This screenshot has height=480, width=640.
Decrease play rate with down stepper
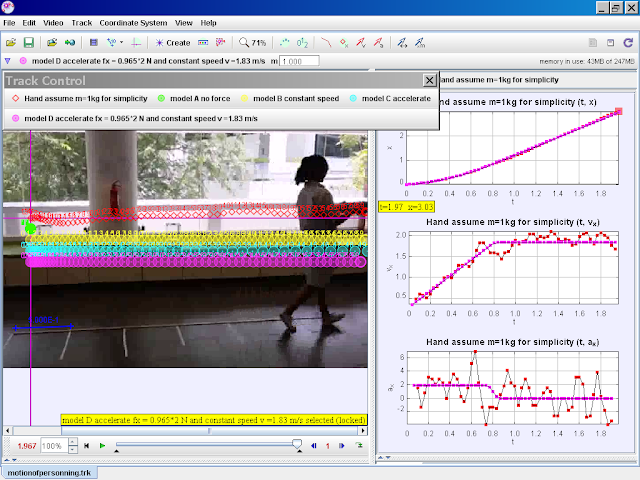pos(73,449)
